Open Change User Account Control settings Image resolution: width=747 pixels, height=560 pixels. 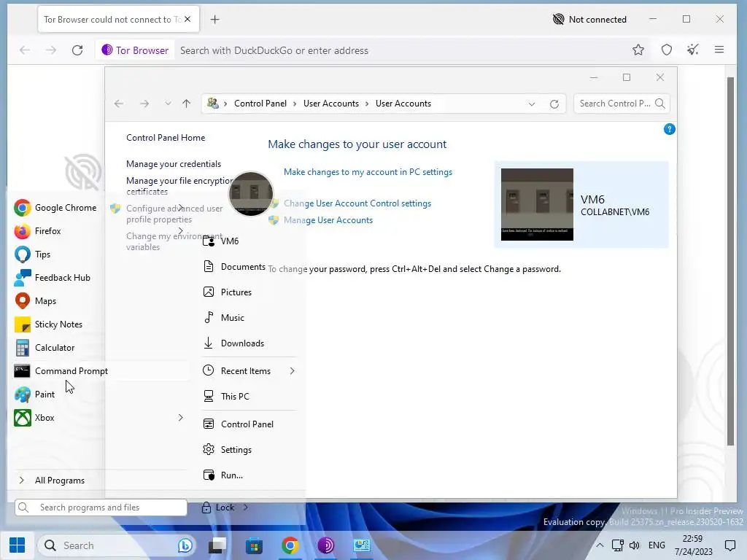[357, 203]
